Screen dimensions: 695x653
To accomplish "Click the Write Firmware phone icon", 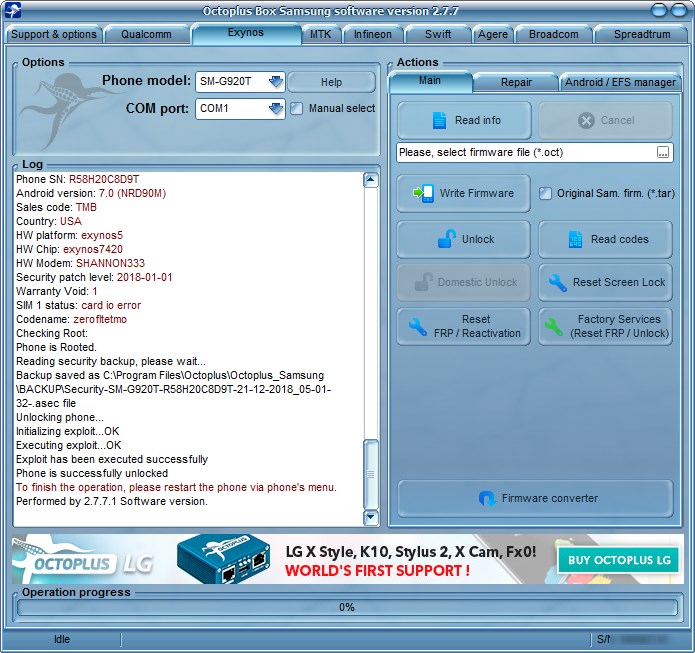I will pyautogui.click(x=423, y=193).
